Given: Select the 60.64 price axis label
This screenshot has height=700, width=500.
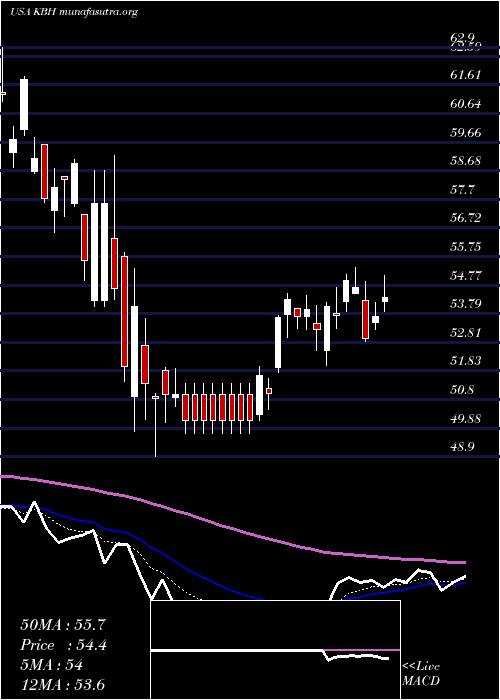Looking at the screenshot, I should pos(466,104).
